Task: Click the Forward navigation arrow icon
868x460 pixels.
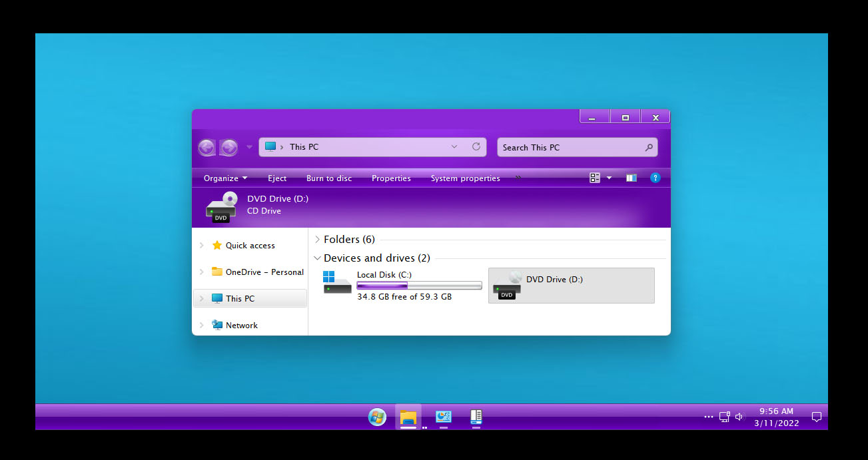Action: click(x=228, y=146)
